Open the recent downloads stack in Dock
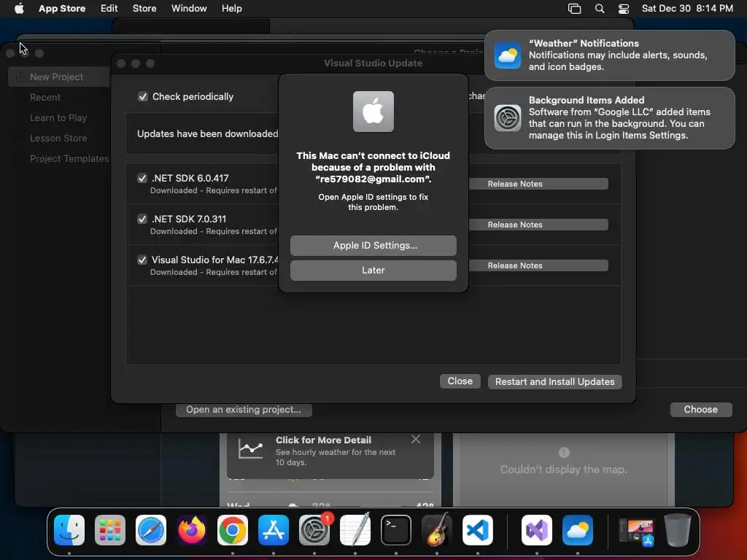747x560 pixels. (x=636, y=531)
